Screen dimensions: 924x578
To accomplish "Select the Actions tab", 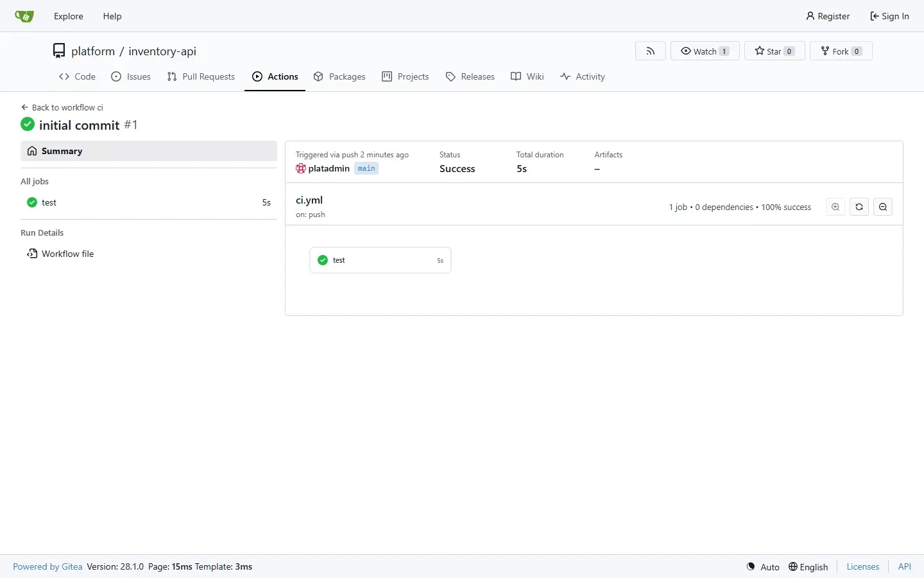I will [275, 76].
